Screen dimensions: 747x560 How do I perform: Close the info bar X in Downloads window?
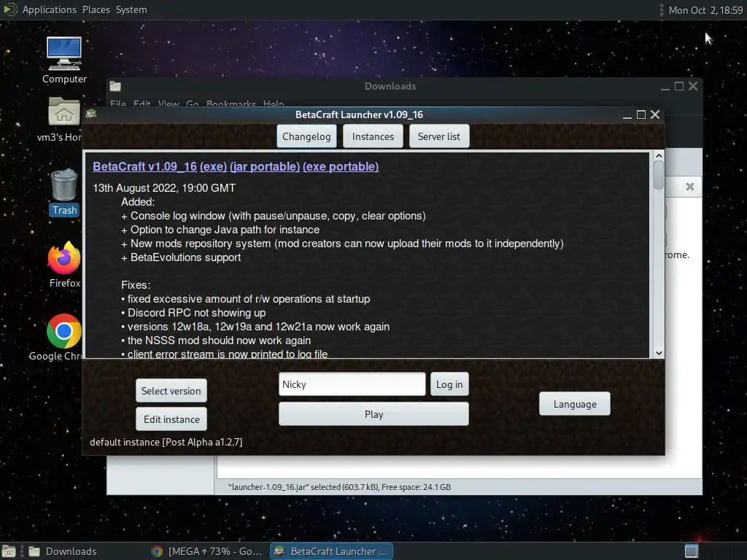[690, 187]
